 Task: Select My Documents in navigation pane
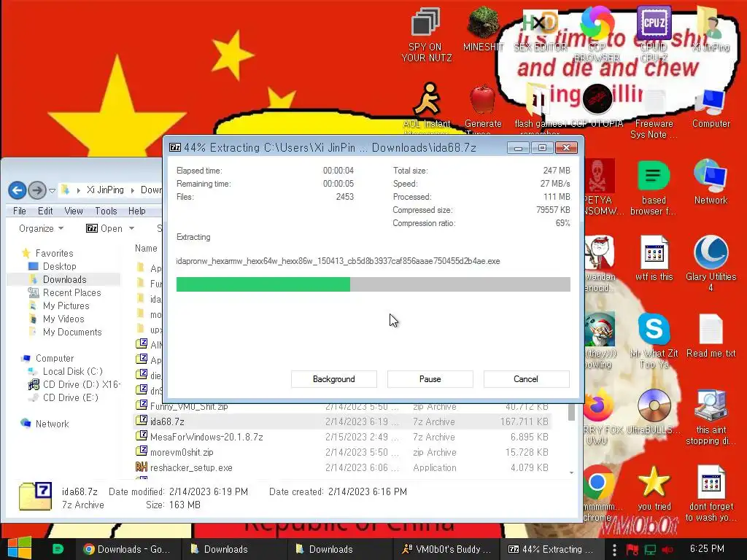pos(72,332)
